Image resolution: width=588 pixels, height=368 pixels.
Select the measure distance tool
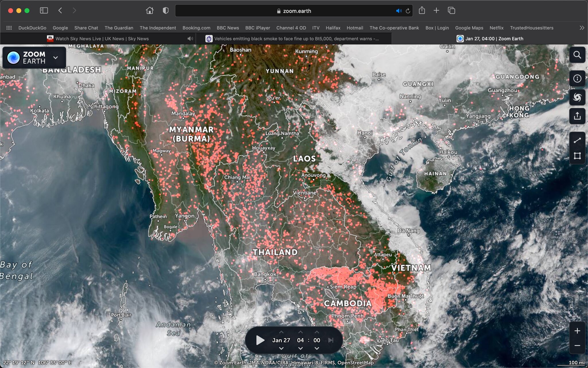point(577,140)
